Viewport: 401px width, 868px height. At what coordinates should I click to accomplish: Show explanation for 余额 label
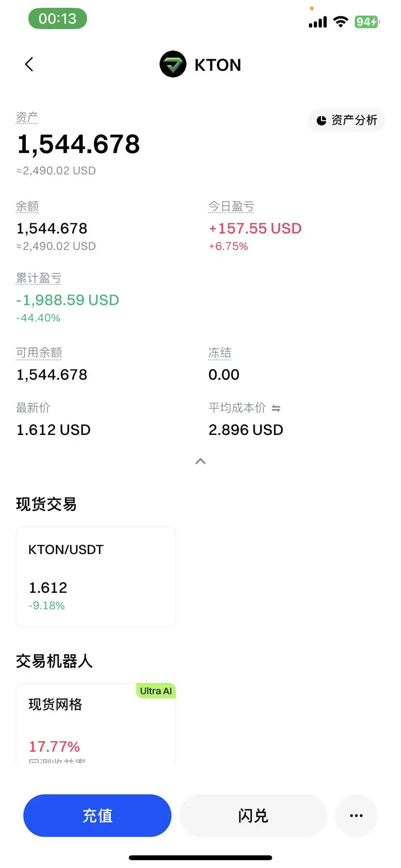coord(27,206)
